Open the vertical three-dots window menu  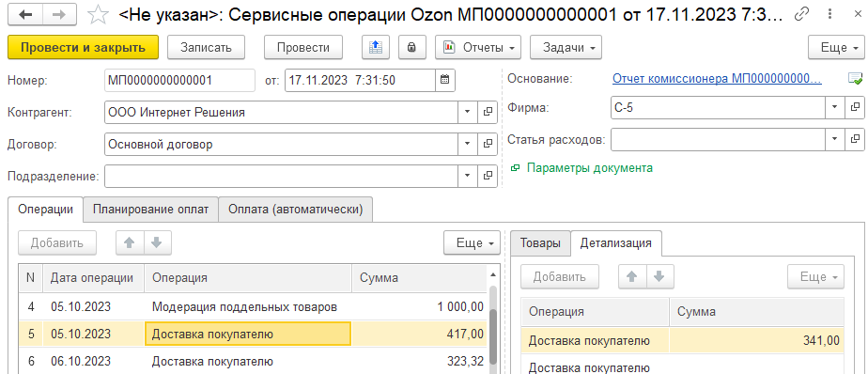(x=829, y=15)
